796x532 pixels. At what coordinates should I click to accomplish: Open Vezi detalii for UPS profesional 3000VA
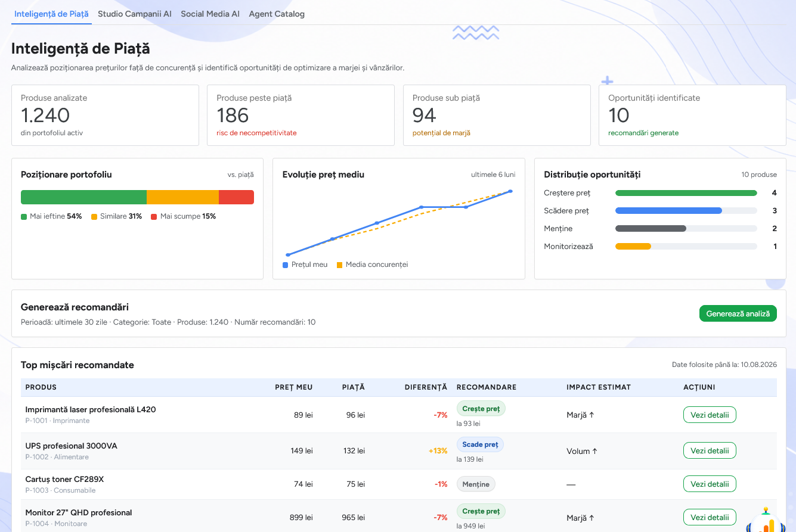click(x=710, y=451)
